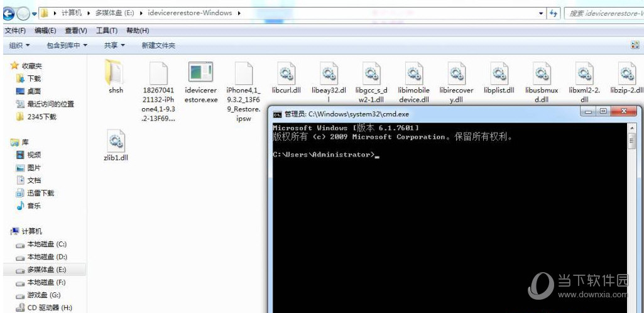Select the libirecovery.dll file icon
644x313 pixels.
click(457, 73)
